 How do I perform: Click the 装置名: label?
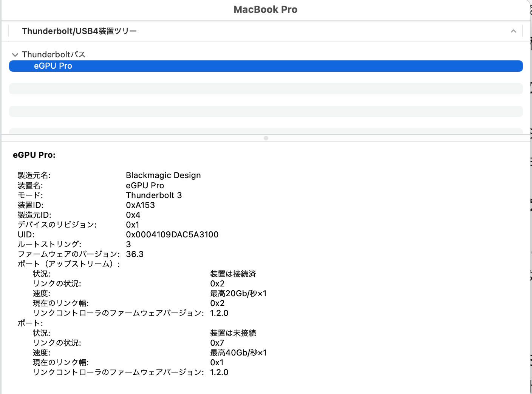coord(30,186)
